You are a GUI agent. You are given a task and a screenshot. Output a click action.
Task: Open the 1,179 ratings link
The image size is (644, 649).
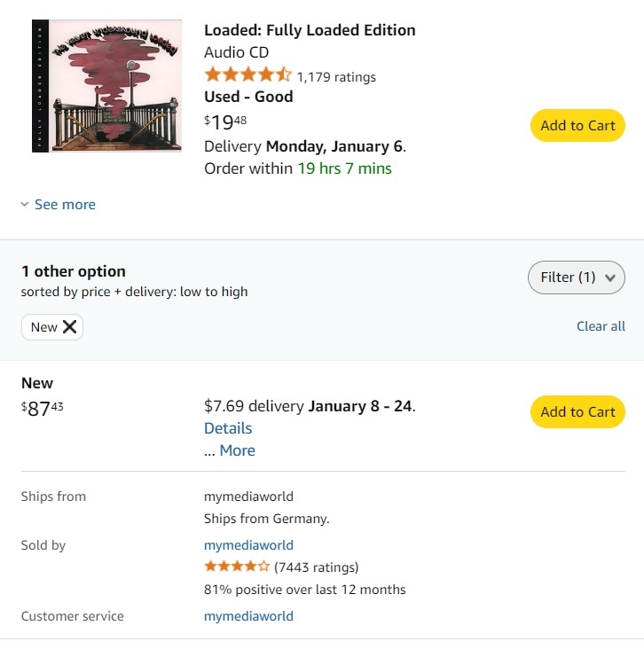(x=336, y=77)
